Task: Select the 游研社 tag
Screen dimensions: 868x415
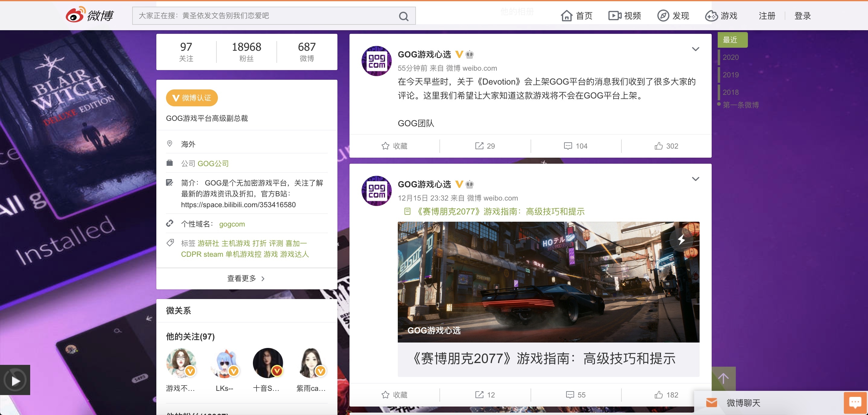Action: (x=208, y=243)
